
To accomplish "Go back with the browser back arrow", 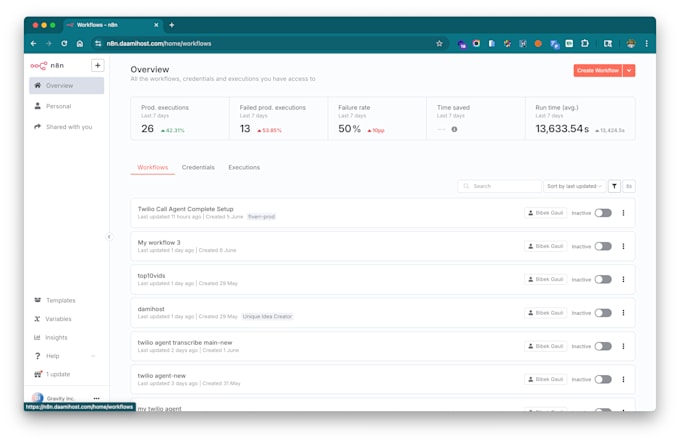I will tap(33, 43).
